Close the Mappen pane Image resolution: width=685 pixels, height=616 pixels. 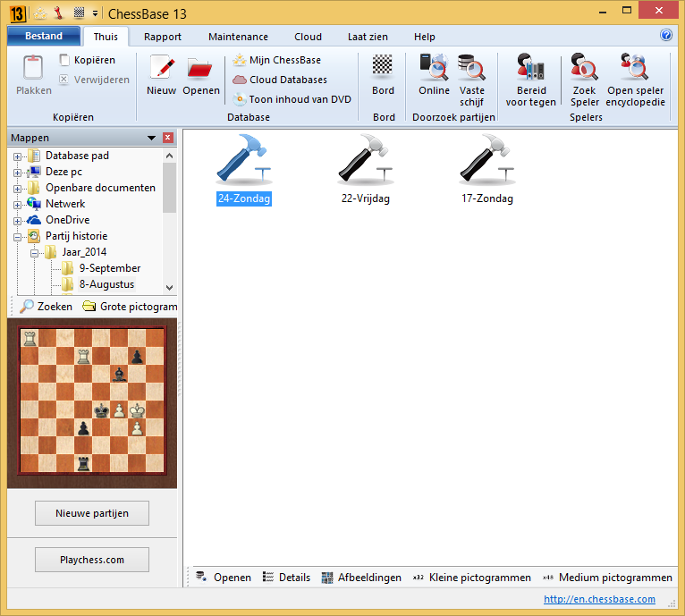(x=168, y=138)
